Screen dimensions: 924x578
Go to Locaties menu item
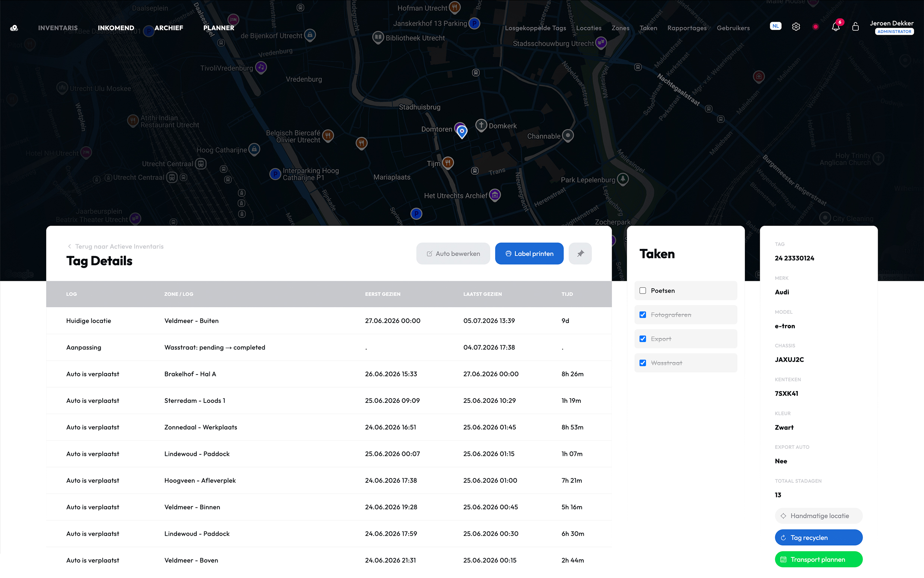589,28
